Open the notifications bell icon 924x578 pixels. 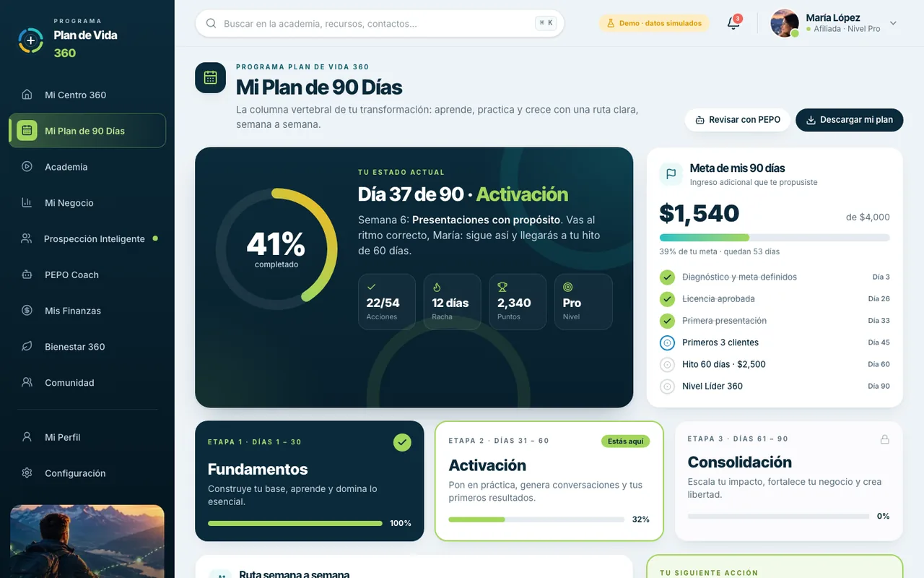point(733,23)
